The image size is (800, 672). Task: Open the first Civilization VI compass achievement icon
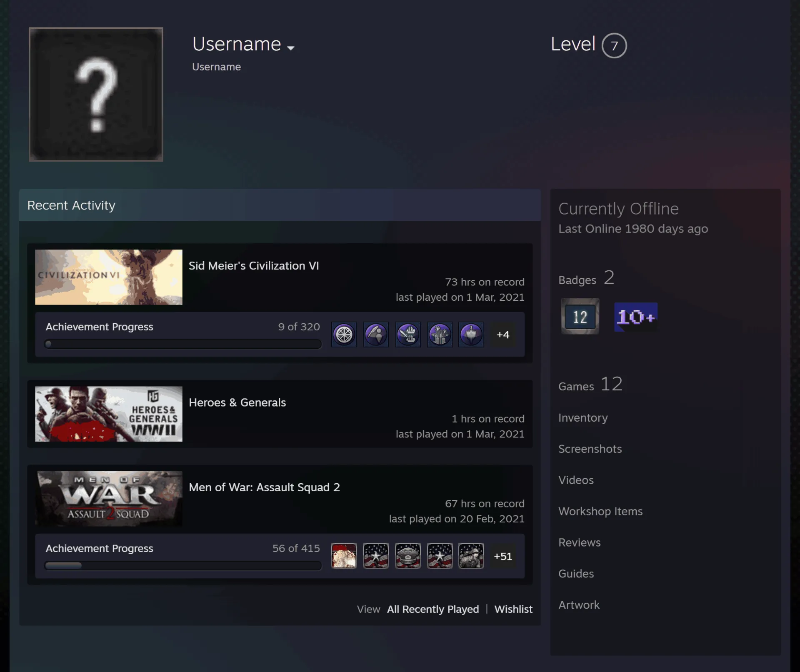point(344,334)
